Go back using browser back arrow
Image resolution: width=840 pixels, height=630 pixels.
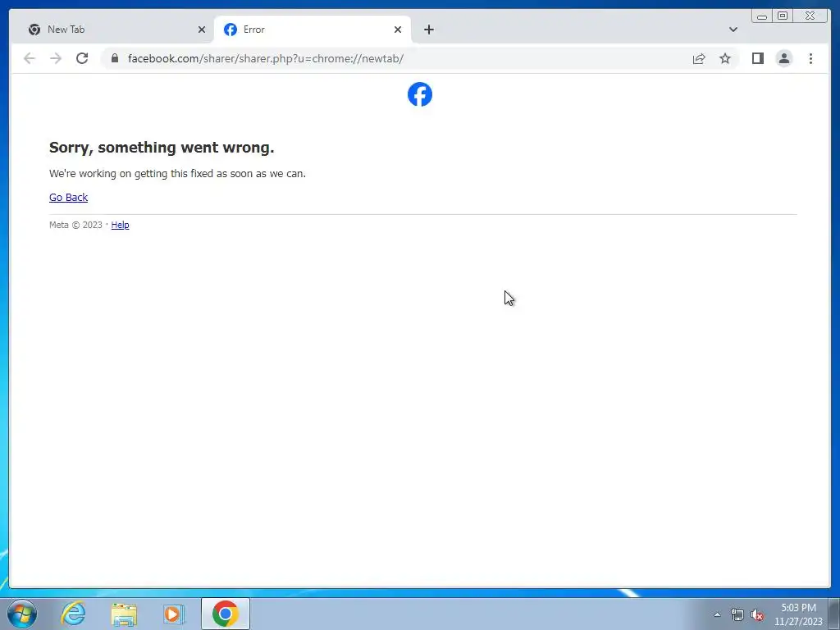click(30, 58)
